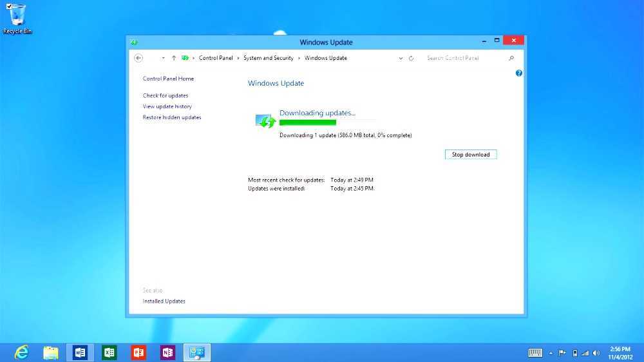The image size is (644, 362).
Task: Open the touch keyboard icon
Action: (535, 353)
